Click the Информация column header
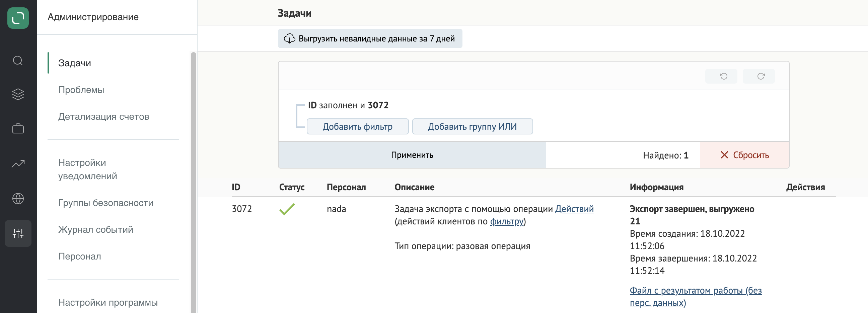 (656, 187)
